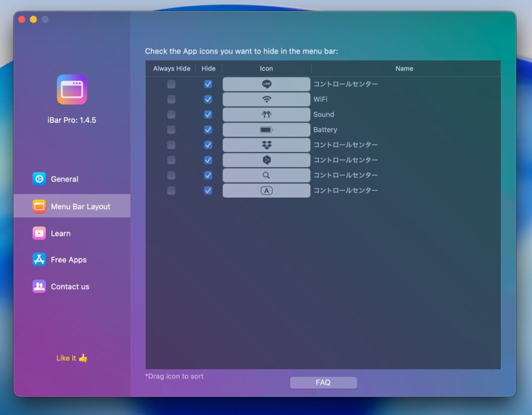Click the input source 'A' icon
Image resolution: width=532 pixels, height=415 pixels.
coord(267,191)
